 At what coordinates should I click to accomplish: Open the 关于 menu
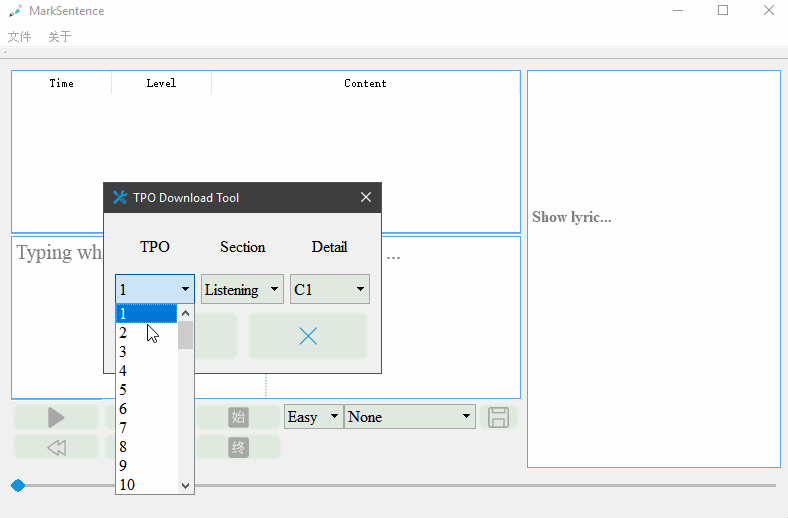click(x=60, y=36)
